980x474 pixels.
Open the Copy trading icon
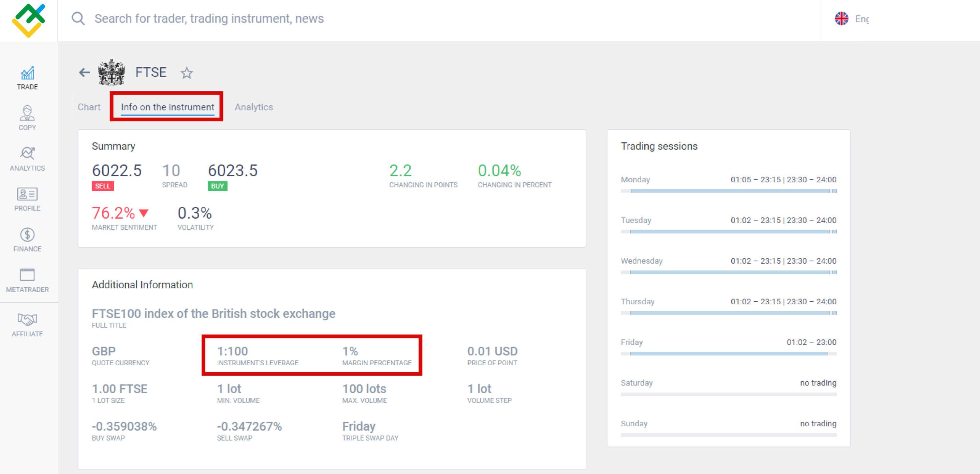[27, 113]
